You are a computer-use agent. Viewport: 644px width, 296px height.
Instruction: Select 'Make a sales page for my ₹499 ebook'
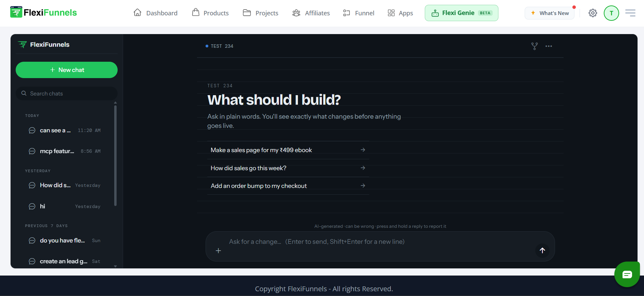(288, 150)
